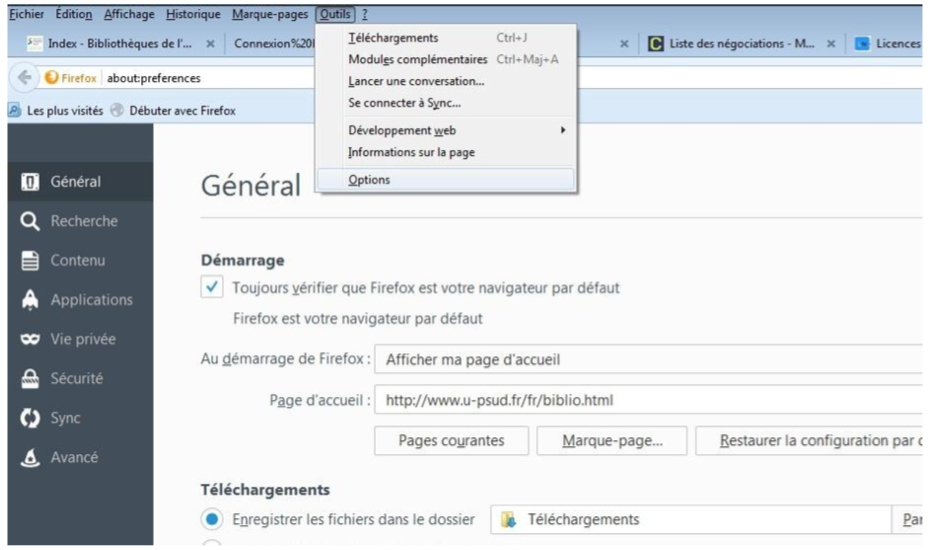Click the Applications rocket icon
This screenshot has width=951, height=550.
(30, 300)
